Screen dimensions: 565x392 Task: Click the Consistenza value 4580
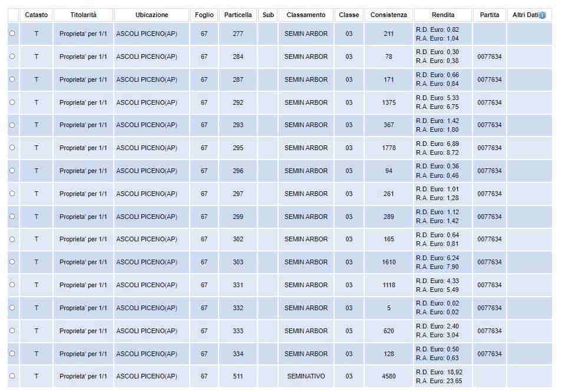tap(388, 376)
